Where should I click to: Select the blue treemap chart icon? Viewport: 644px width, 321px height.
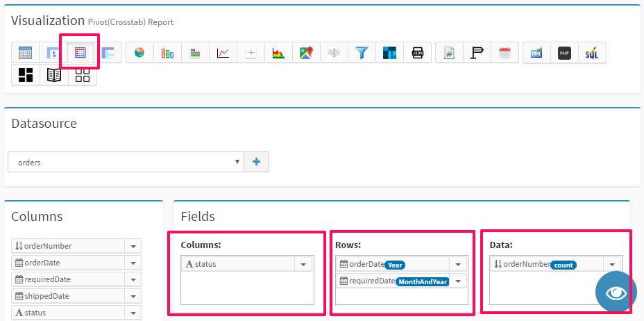(x=389, y=53)
